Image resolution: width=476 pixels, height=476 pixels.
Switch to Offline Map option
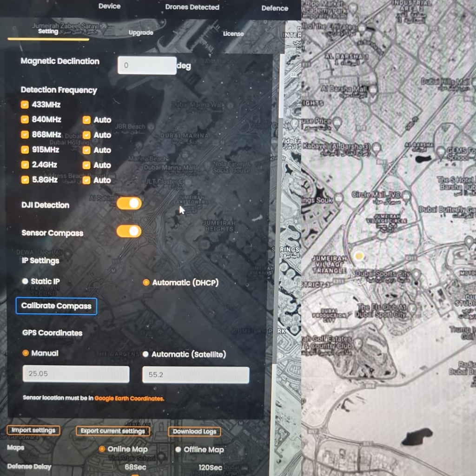(178, 450)
